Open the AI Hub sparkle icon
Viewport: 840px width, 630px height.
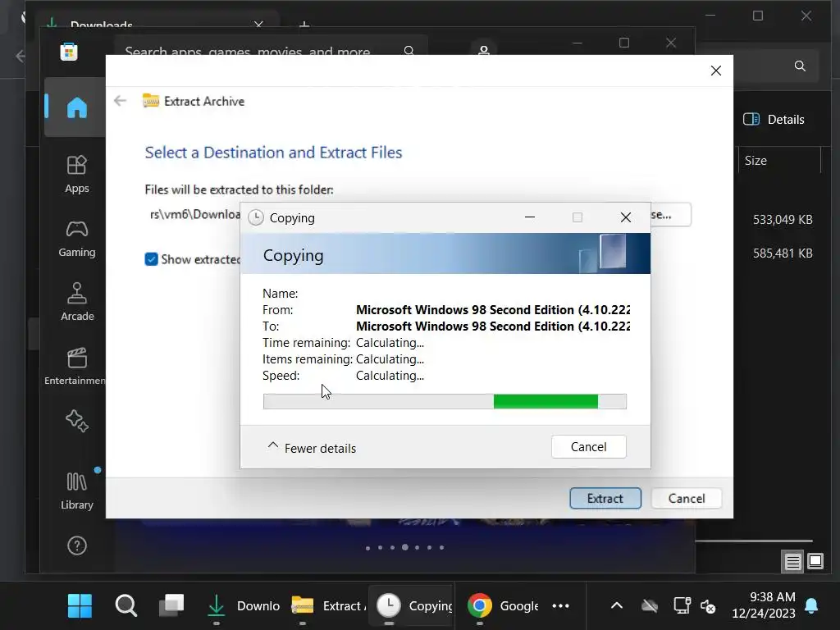[76, 421]
